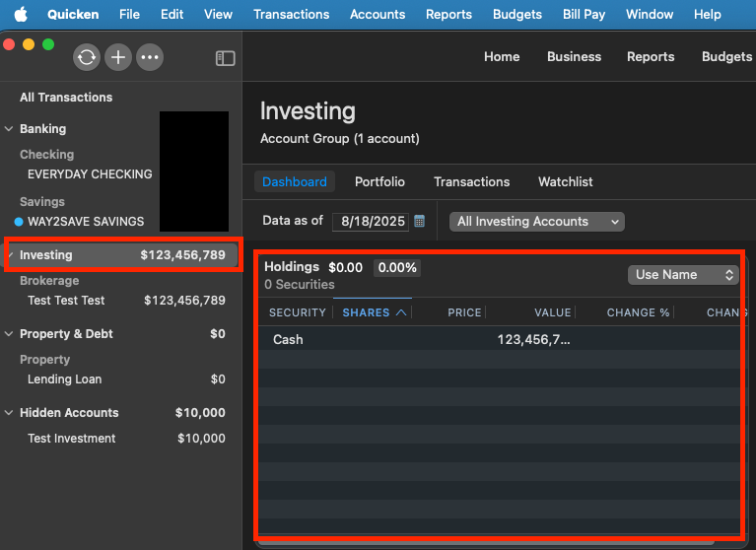Open the Apple menu
The image size is (756, 550).
click(21, 15)
